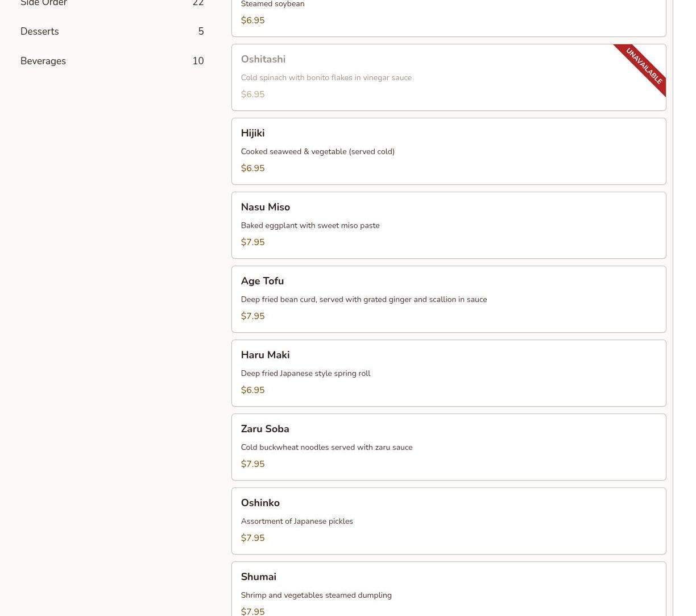Open the Side Order category
The width and height of the screenshot is (696, 616).
(x=112, y=3)
